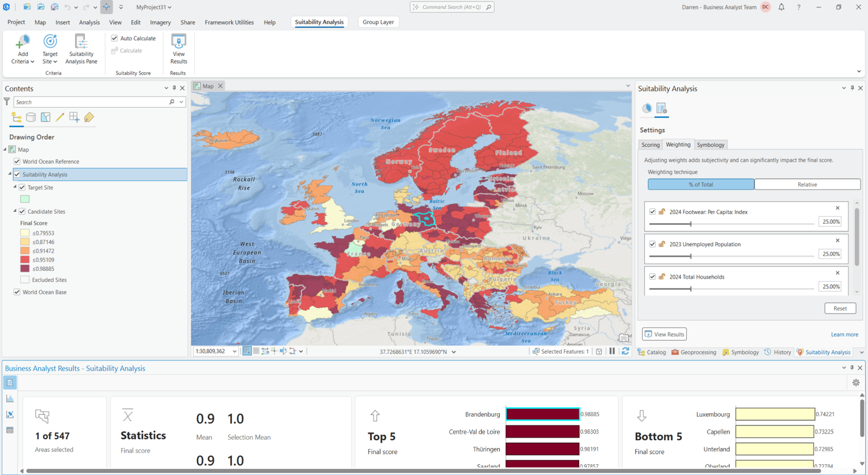The height and width of the screenshot is (475, 868).
Task: Switch to the Symbology tab in Settings
Action: click(x=711, y=144)
